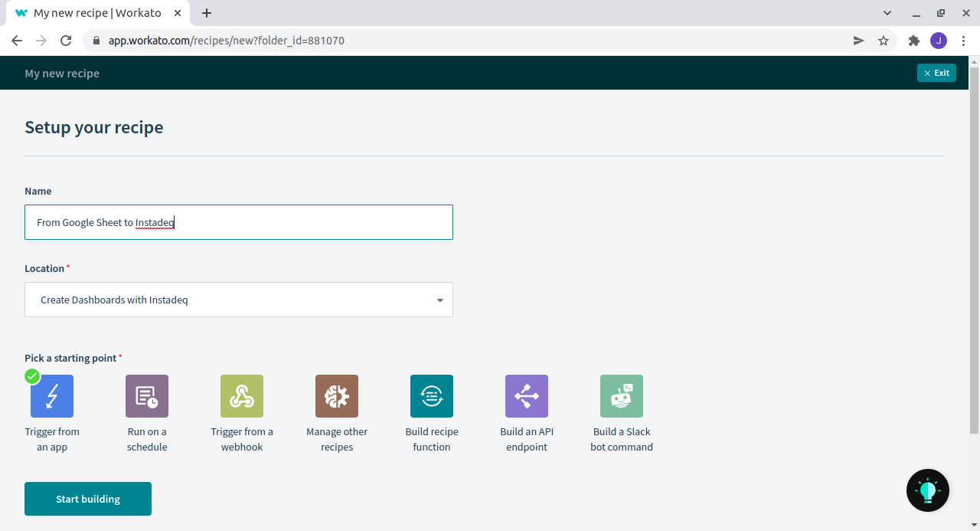Click the Build recipe function label
The height and width of the screenshot is (531, 980).
(x=432, y=439)
